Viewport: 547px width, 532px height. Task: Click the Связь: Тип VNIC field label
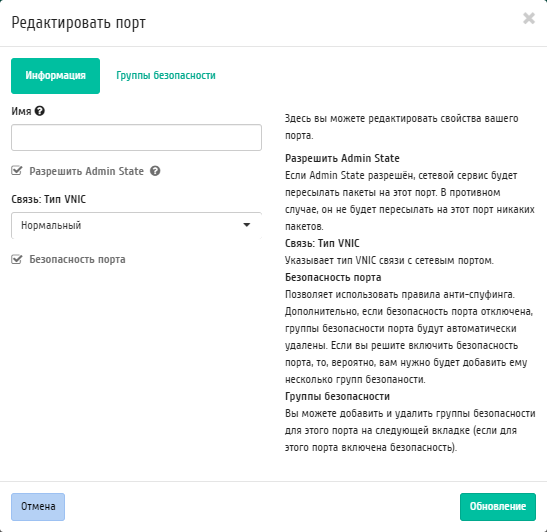click(48, 199)
